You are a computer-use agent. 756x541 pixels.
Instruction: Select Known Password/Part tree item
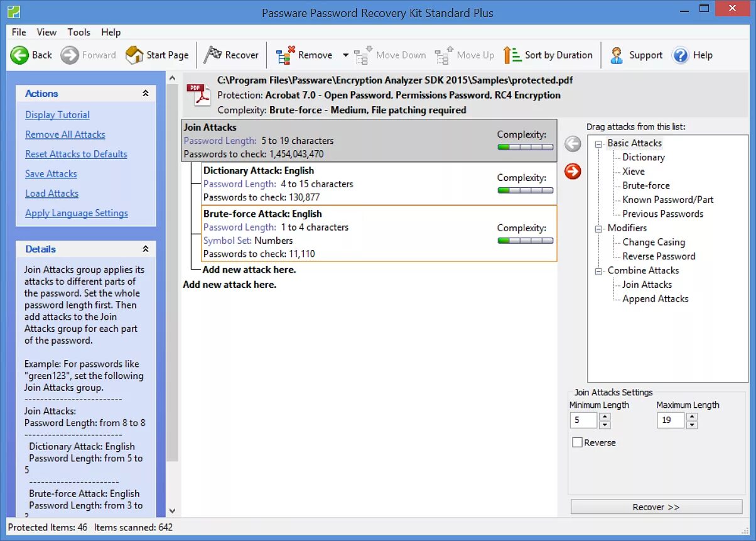(668, 200)
